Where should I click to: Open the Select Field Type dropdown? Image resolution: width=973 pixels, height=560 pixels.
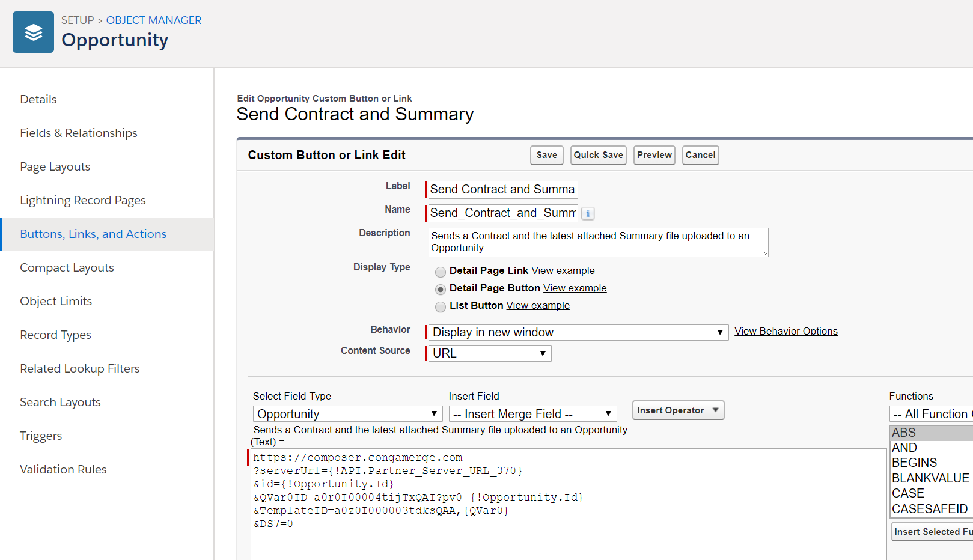tap(347, 414)
